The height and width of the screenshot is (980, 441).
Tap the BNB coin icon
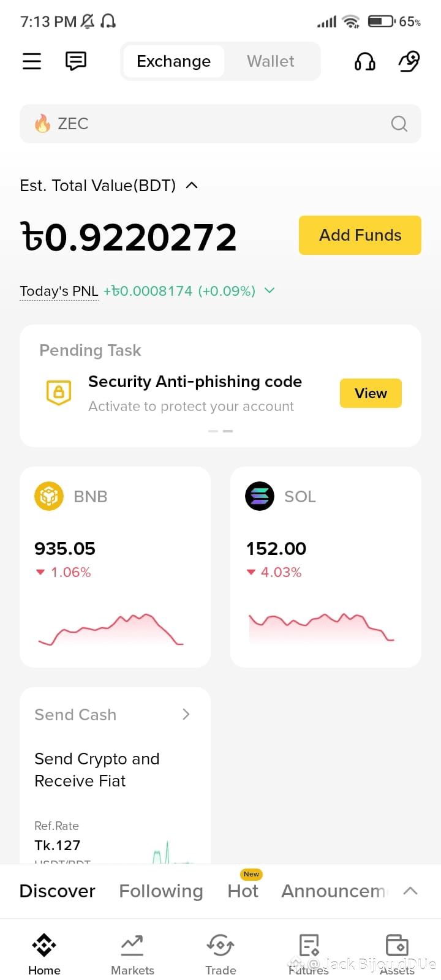tap(49, 496)
